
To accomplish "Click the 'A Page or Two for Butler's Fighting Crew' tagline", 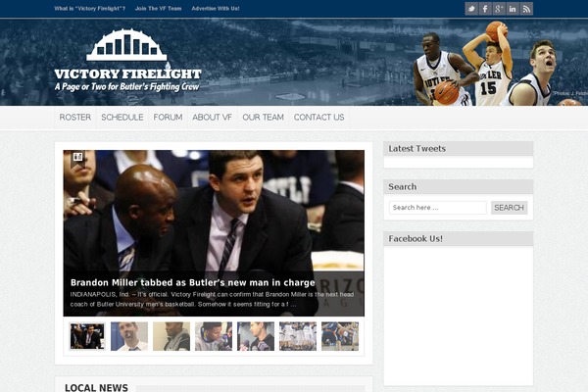I will click(x=126, y=86).
